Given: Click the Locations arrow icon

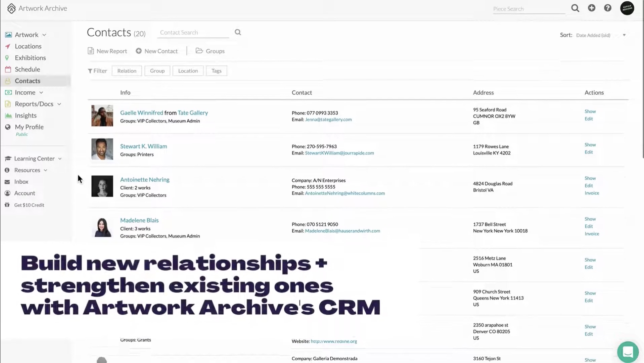Looking at the screenshot, I should 8,46.
